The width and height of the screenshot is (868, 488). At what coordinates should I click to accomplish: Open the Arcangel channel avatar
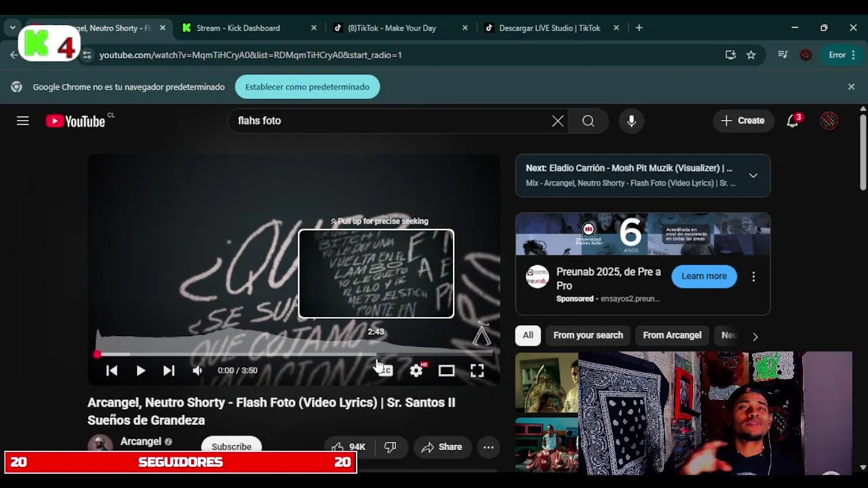(100, 446)
